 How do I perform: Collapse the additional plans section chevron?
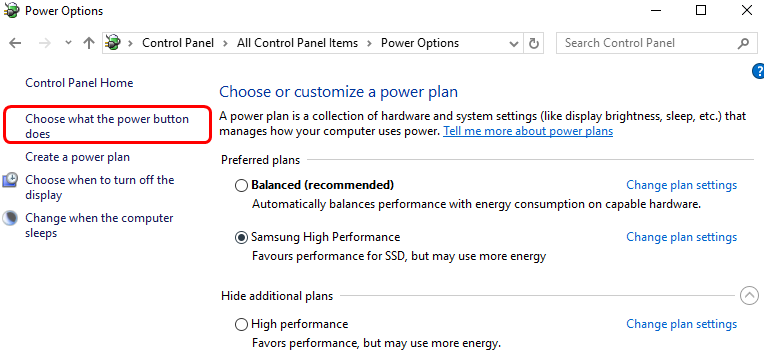pos(749,295)
